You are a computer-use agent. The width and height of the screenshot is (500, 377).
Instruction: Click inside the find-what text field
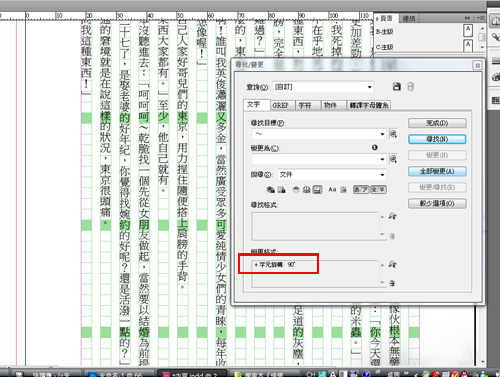coord(315,134)
